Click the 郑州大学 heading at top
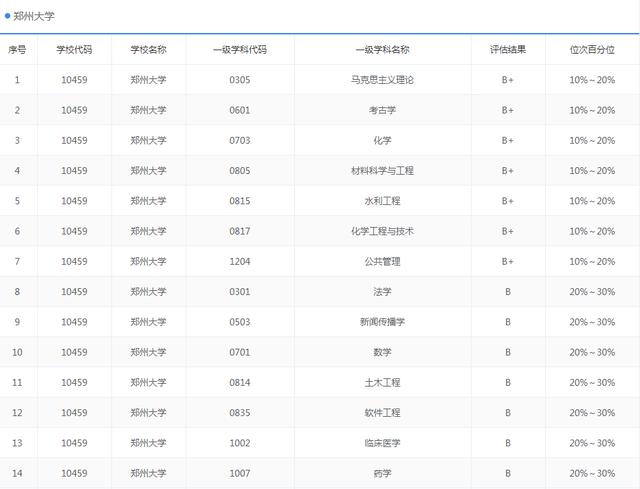Viewport: 640px width, 489px height. (33, 16)
